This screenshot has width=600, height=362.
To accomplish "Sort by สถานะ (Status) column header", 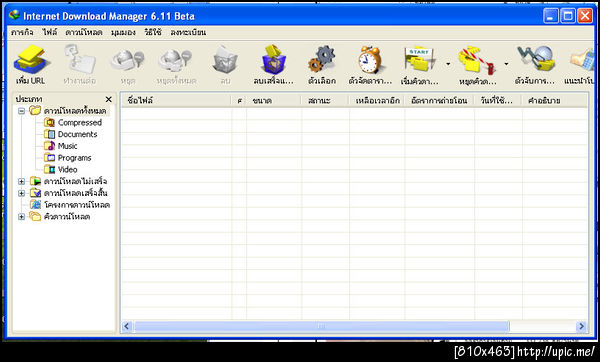I will point(325,100).
